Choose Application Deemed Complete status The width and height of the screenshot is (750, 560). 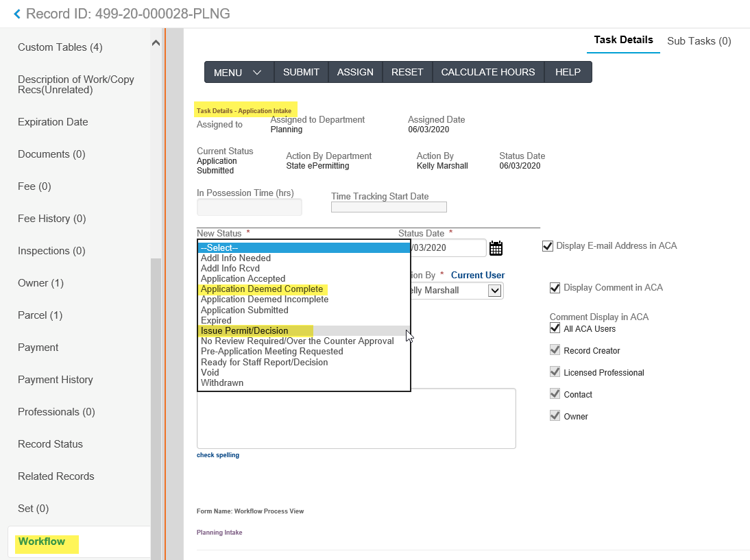click(304, 289)
